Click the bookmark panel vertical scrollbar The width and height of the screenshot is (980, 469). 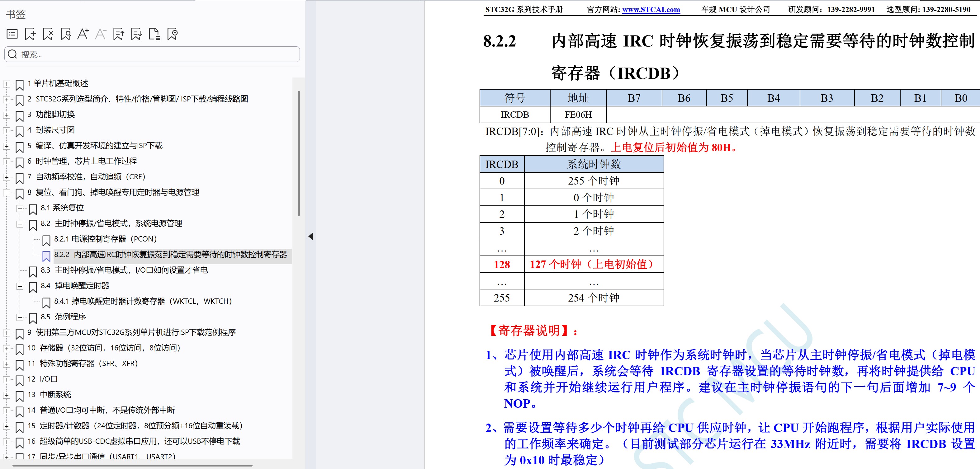click(299, 153)
